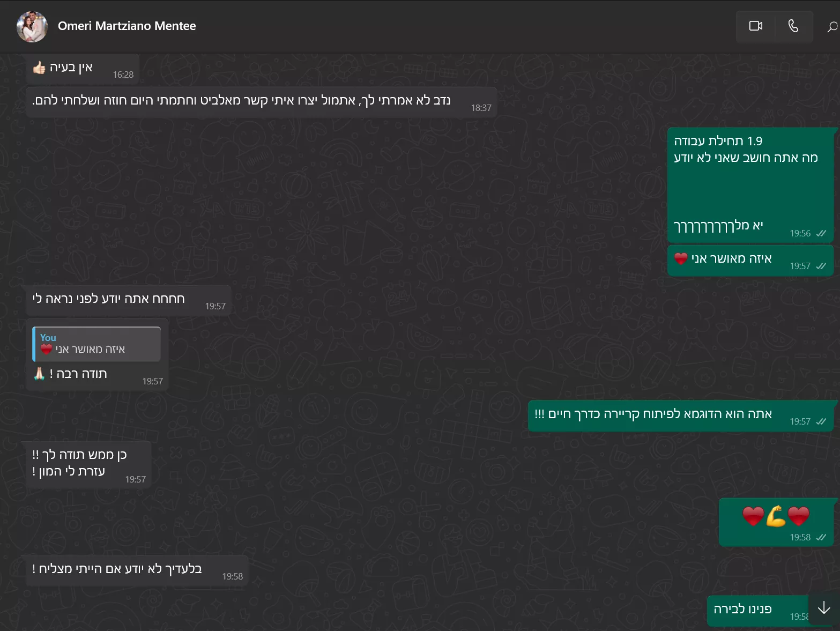Click the praying hands emoji message

[x=96, y=354]
